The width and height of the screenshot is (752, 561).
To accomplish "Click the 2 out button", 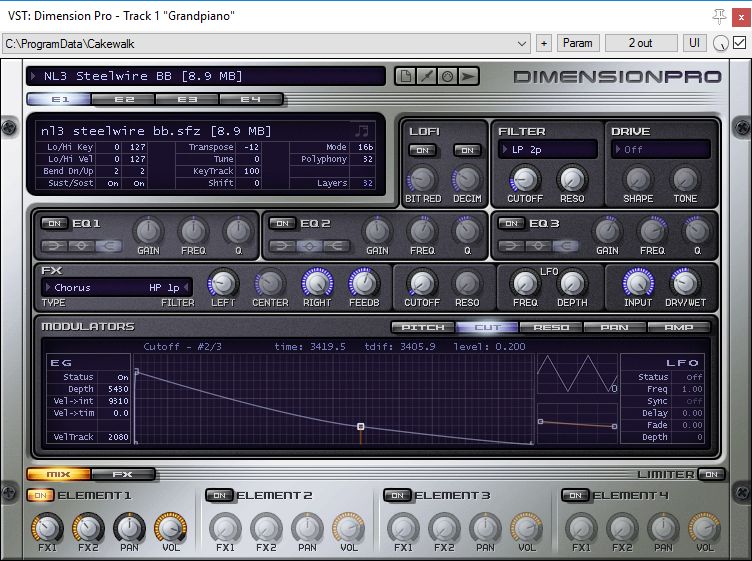I will tap(641, 43).
